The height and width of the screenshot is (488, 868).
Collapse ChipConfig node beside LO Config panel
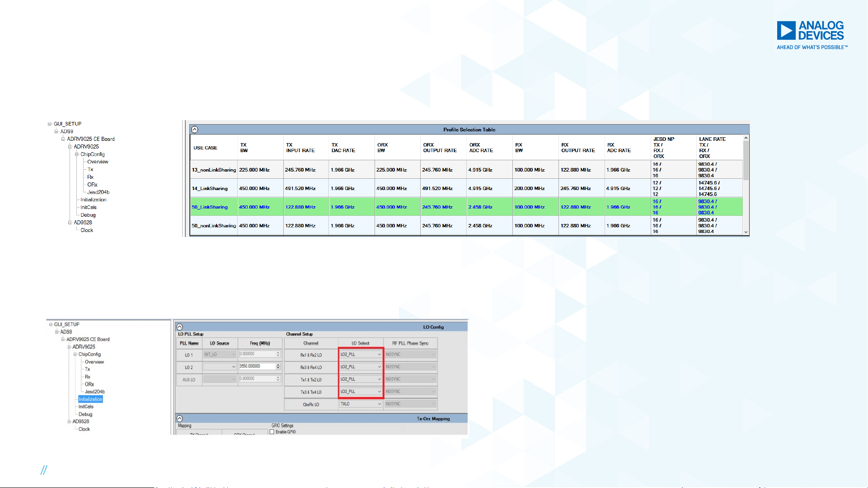[x=75, y=354]
